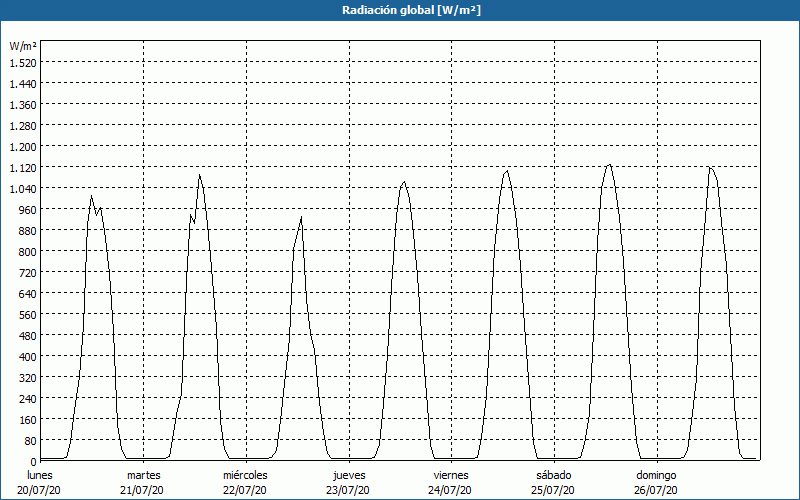The height and width of the screenshot is (500, 800).
Task: Click the 'martes' day label
Action: tap(143, 475)
